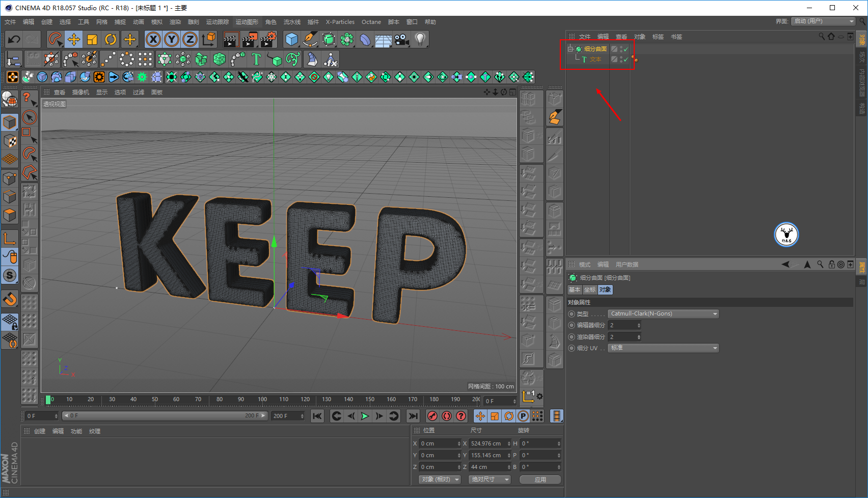Toggle the 类型 parameter radio circle
This screenshot has width=868, height=498.
coord(572,314)
